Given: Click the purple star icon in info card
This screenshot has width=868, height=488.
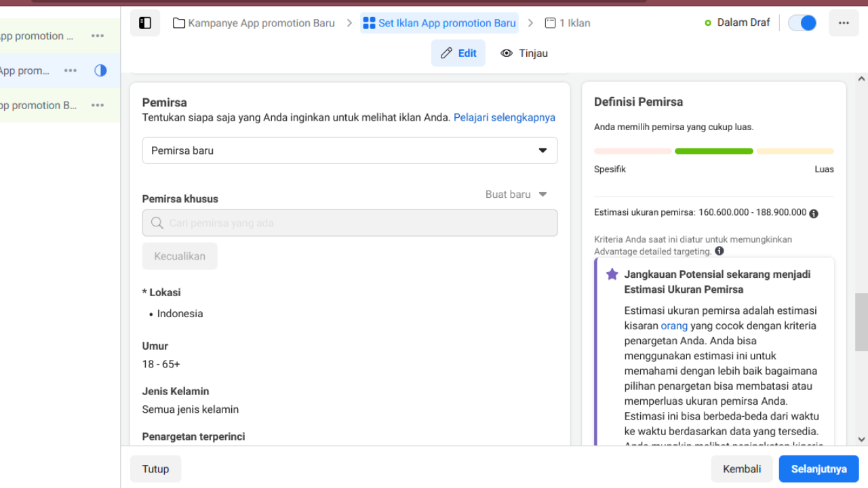Looking at the screenshot, I should pos(612,274).
